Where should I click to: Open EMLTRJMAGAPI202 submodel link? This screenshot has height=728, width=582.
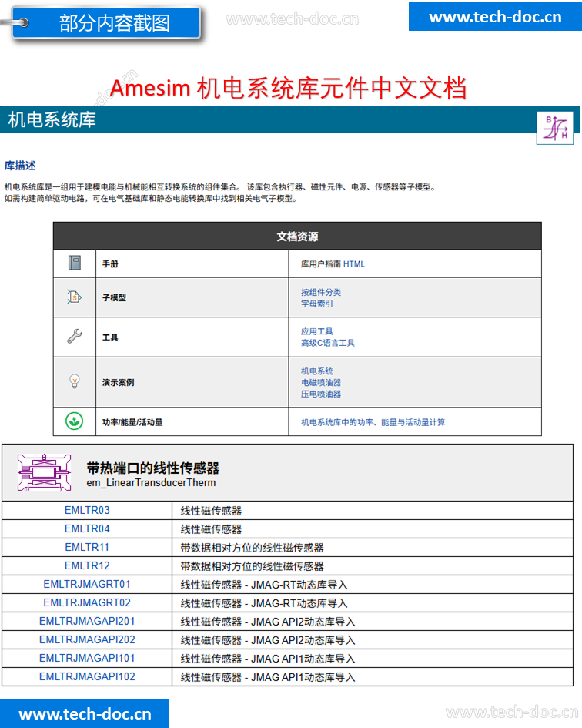click(87, 639)
